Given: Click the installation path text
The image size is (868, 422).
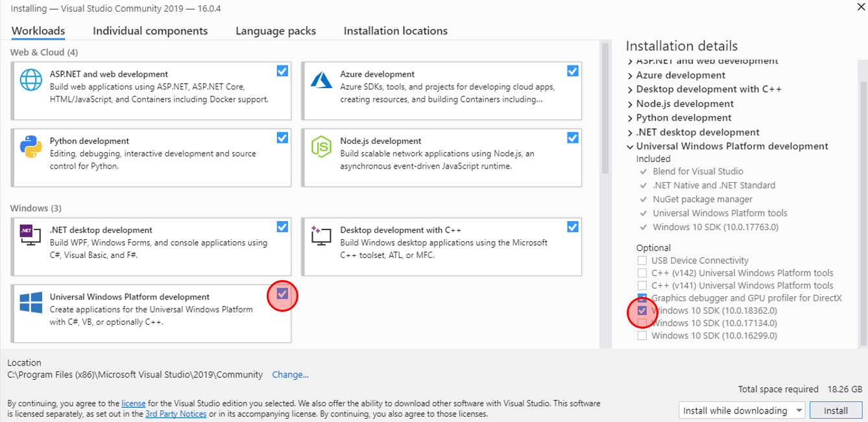Looking at the screenshot, I should 135,375.
